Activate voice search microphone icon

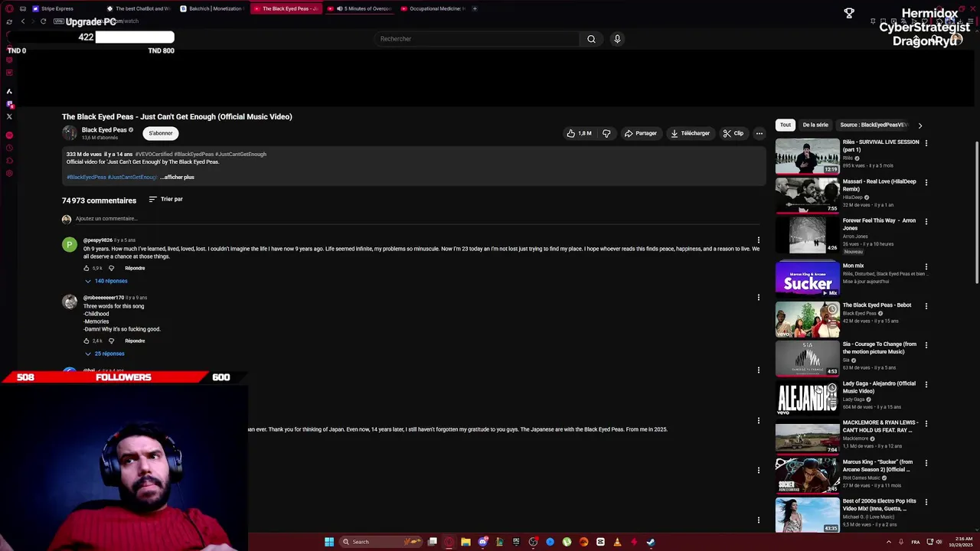(617, 39)
